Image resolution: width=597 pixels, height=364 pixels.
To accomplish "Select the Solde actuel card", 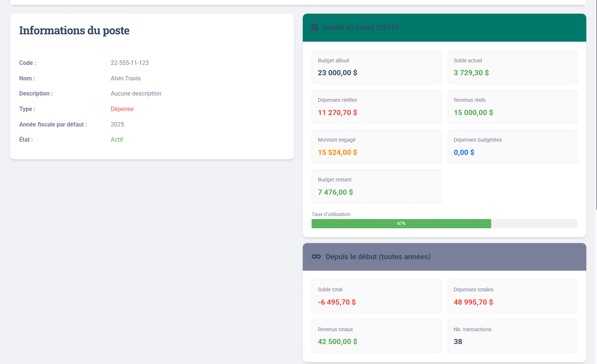I will (512, 67).
